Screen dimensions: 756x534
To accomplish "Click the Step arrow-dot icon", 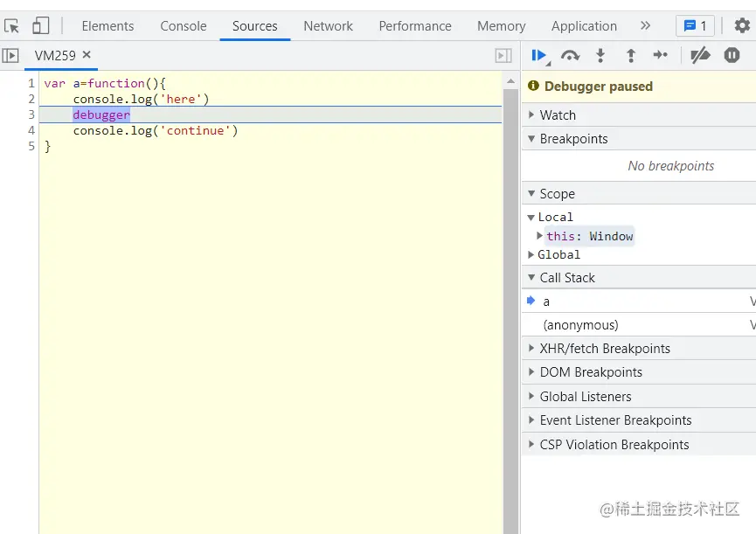I will click(x=661, y=56).
